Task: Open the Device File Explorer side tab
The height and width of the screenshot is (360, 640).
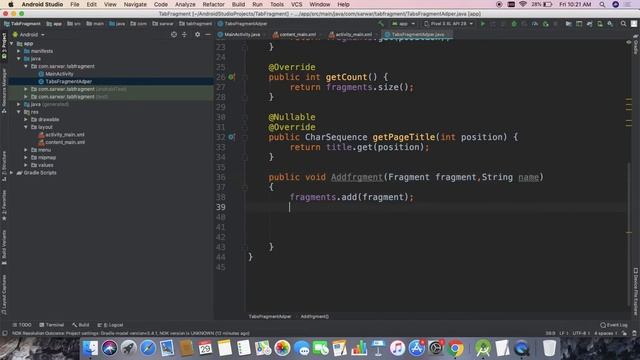Action: pos(636,292)
